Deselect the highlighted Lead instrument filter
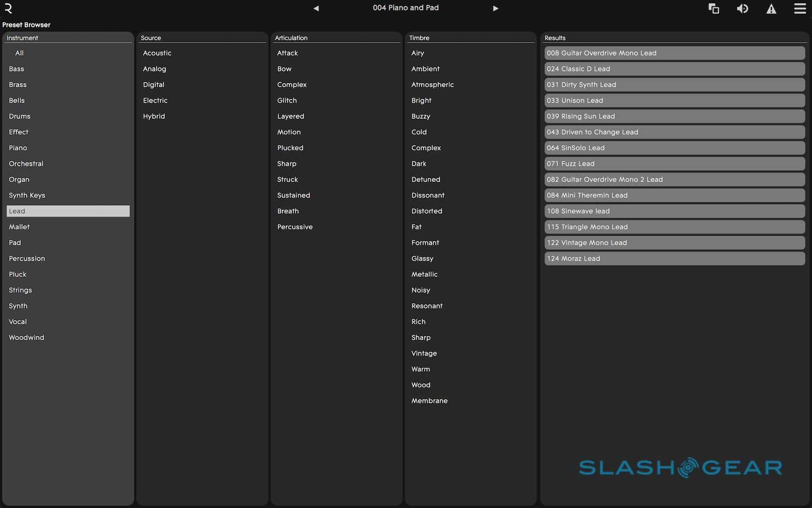 [68, 211]
